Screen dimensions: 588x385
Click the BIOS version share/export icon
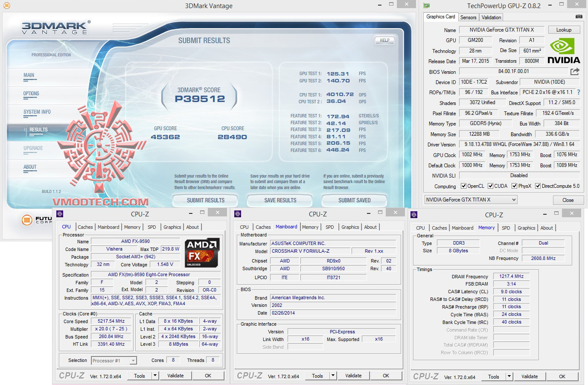pos(575,71)
